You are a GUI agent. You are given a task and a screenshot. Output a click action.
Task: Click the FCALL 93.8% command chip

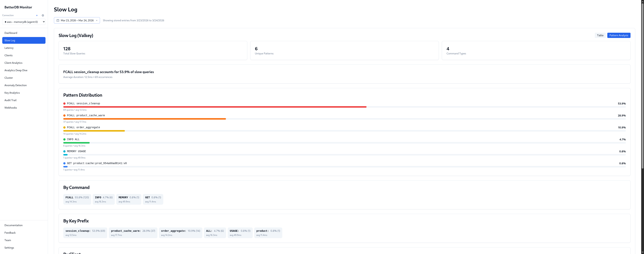[x=77, y=199]
